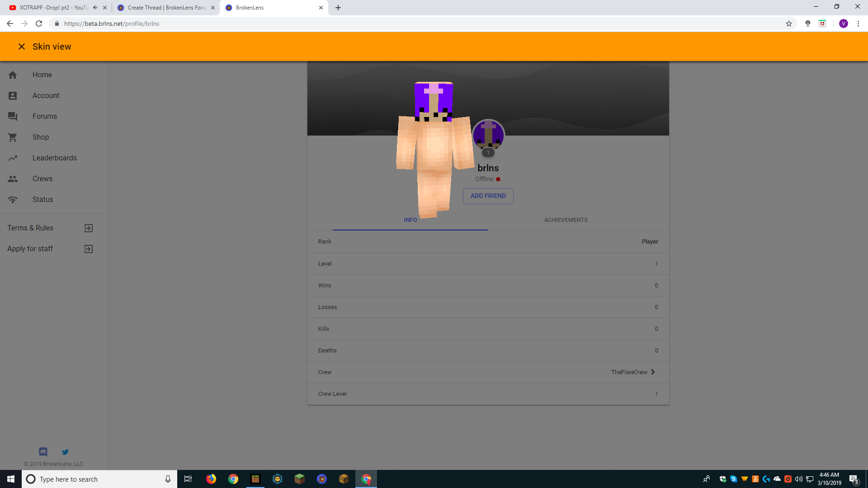Open the Terms & Rules link
Image resolution: width=868 pixels, height=488 pixels.
pyautogui.click(x=30, y=228)
